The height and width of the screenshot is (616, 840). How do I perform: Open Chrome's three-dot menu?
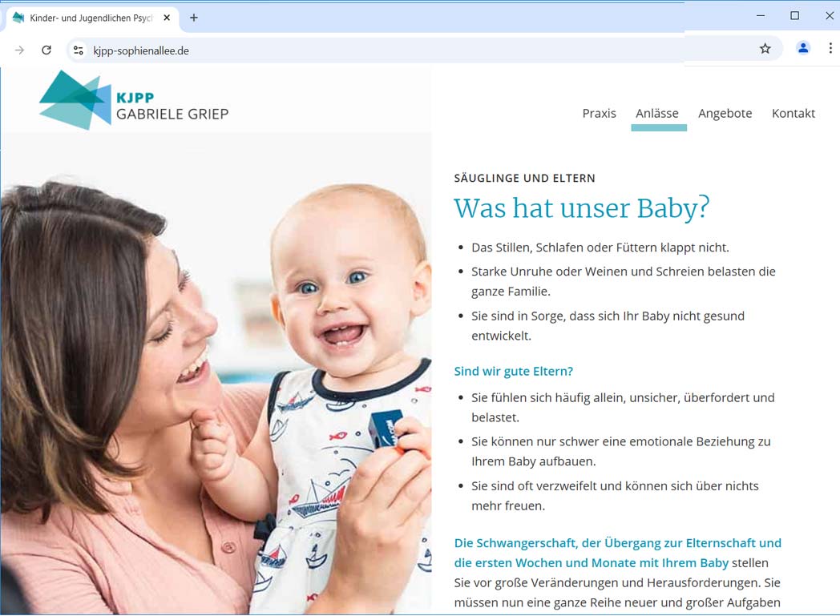click(x=830, y=49)
